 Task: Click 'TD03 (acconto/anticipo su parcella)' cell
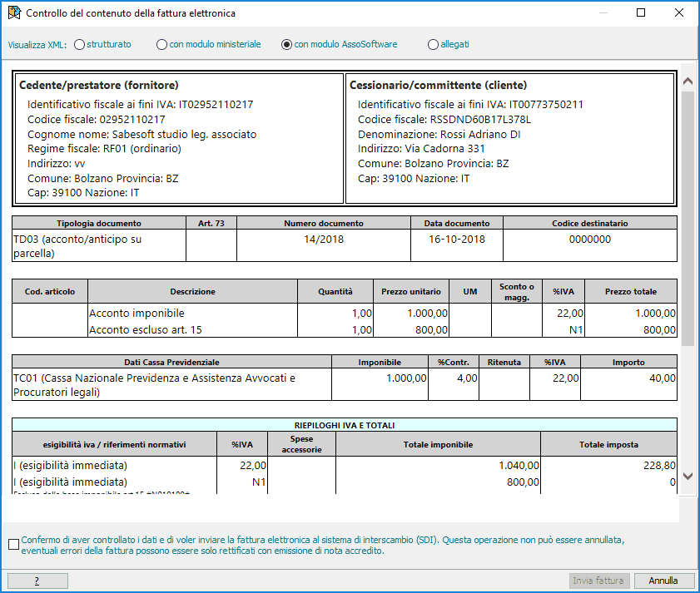(99, 246)
